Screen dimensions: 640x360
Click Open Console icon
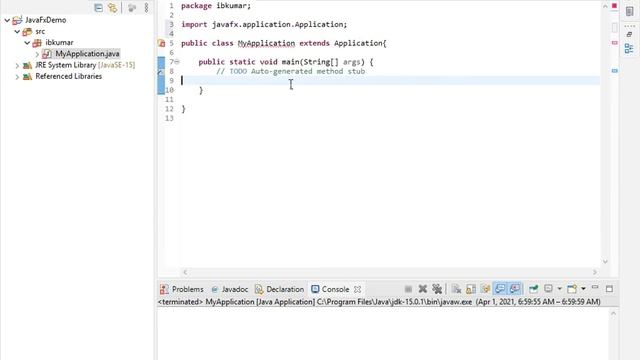[572, 289]
